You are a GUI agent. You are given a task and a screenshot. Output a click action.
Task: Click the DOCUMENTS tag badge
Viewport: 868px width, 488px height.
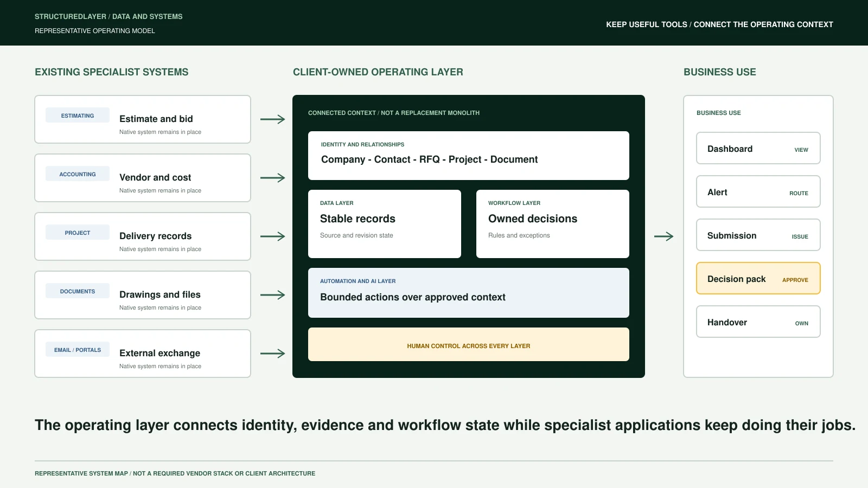pos(78,291)
